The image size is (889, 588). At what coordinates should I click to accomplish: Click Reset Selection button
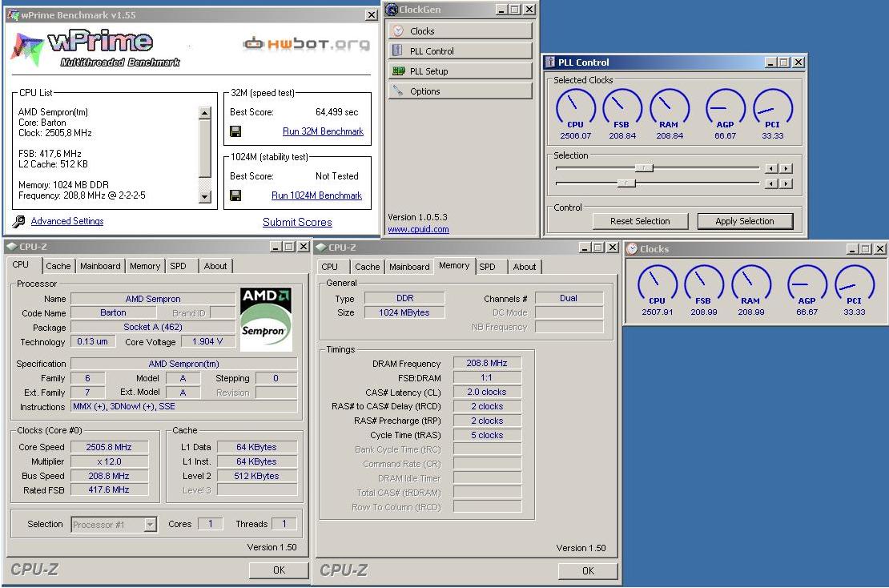coord(640,221)
